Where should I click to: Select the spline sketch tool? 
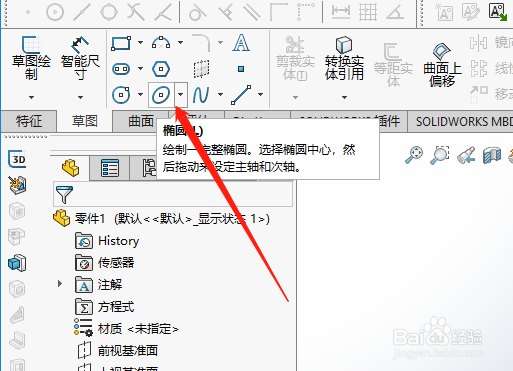(x=201, y=95)
